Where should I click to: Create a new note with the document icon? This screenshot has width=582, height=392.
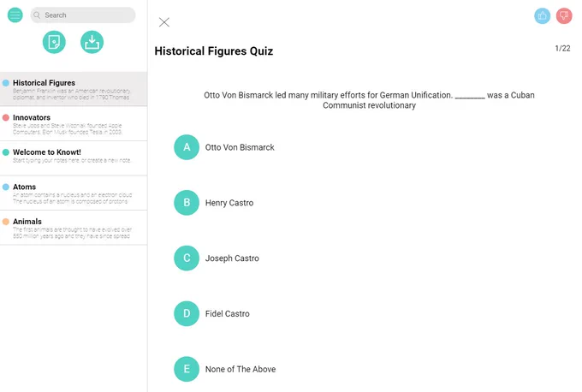(54, 42)
